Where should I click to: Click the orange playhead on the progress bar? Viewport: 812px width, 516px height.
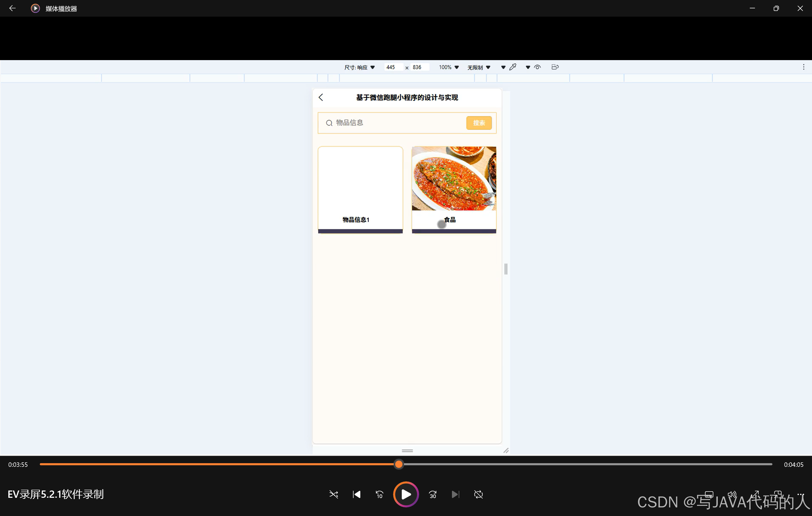pyautogui.click(x=399, y=464)
